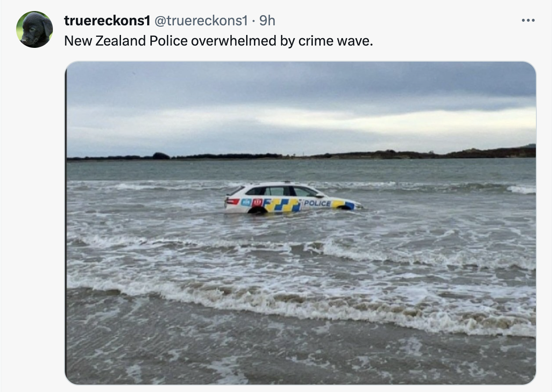The height and width of the screenshot is (392, 552).
Task: Click the submerged police car in photo
Action: 293,198
